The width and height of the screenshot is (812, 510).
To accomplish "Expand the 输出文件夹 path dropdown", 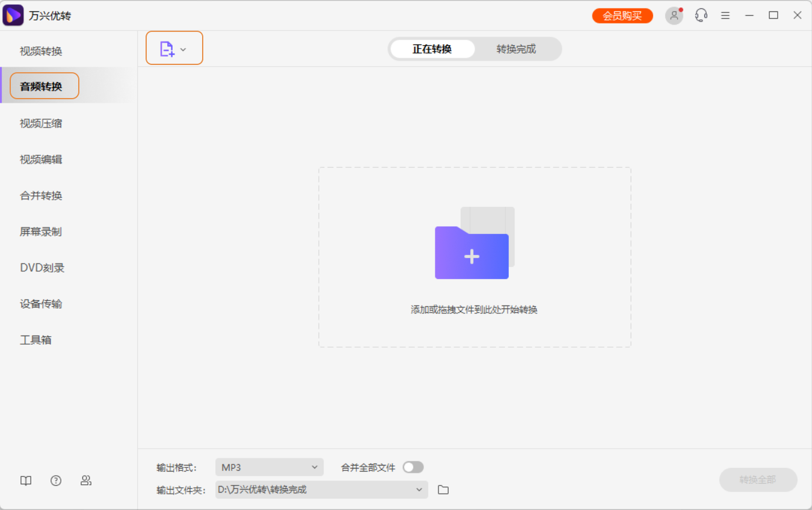I will 419,490.
